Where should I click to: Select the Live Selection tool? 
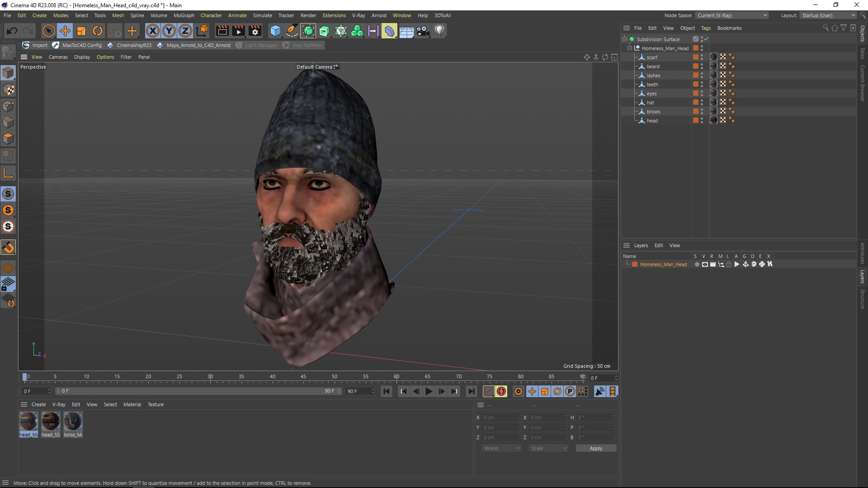(48, 31)
